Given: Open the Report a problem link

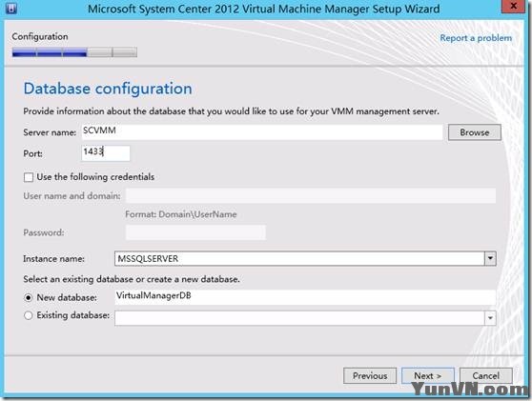Looking at the screenshot, I should (x=476, y=38).
